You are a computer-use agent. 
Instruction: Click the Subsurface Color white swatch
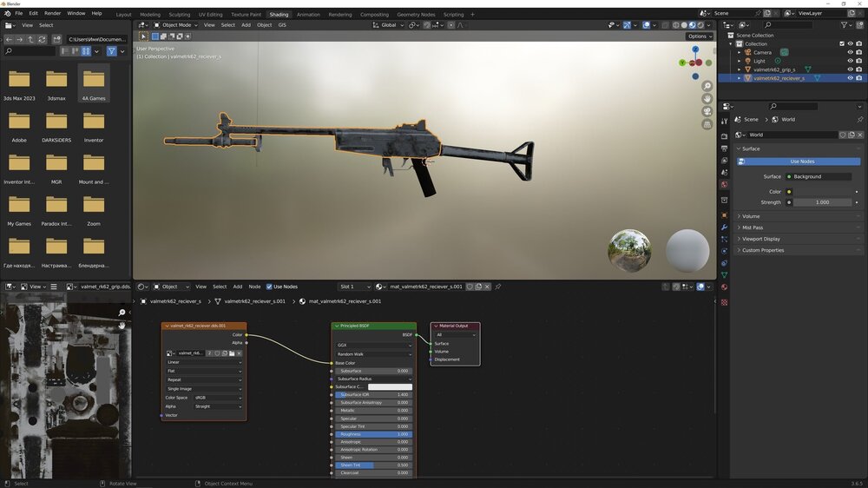390,386
